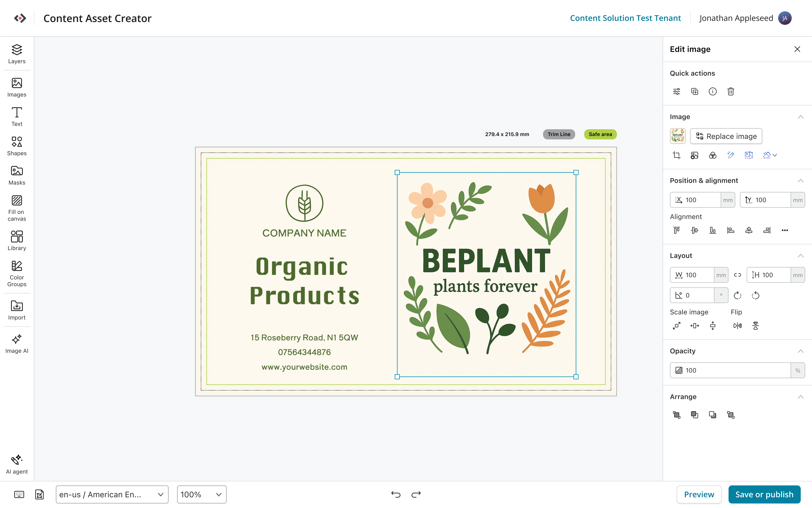Click the info icon in Quick actions
This screenshot has height=508, width=812.
(x=713, y=91)
